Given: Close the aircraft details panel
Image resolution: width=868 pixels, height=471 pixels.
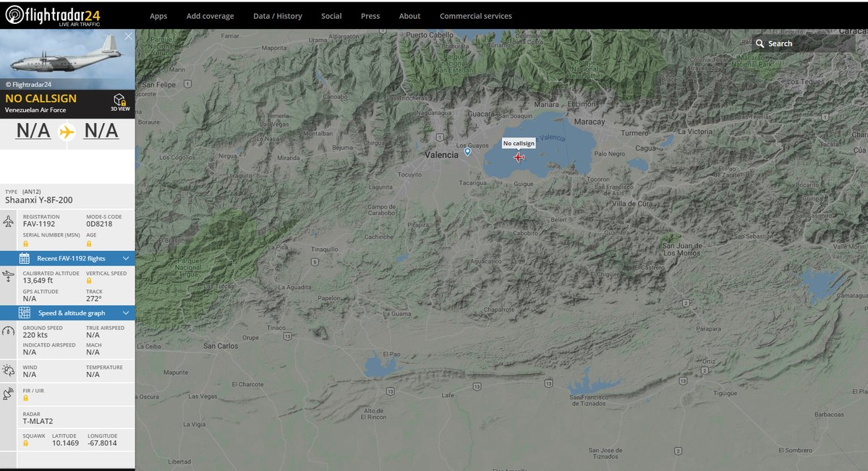Looking at the screenshot, I should [x=128, y=35].
